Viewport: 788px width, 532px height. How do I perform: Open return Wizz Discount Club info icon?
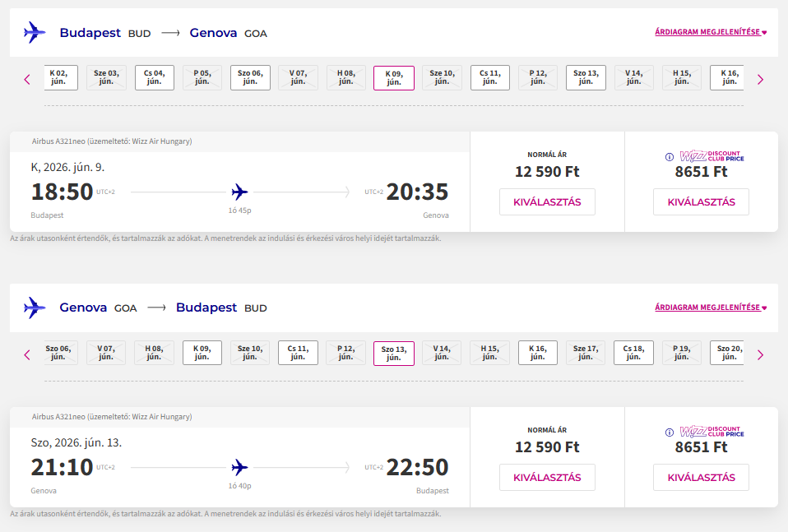(669, 432)
